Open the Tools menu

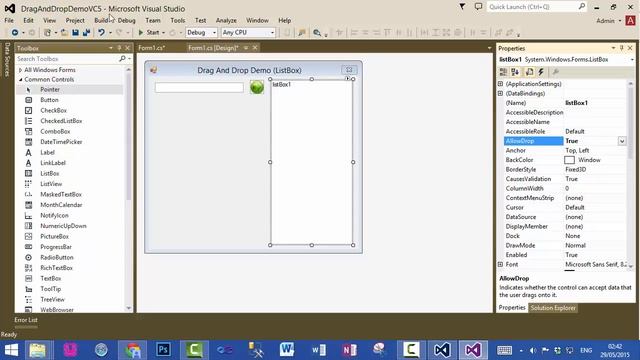pos(178,20)
